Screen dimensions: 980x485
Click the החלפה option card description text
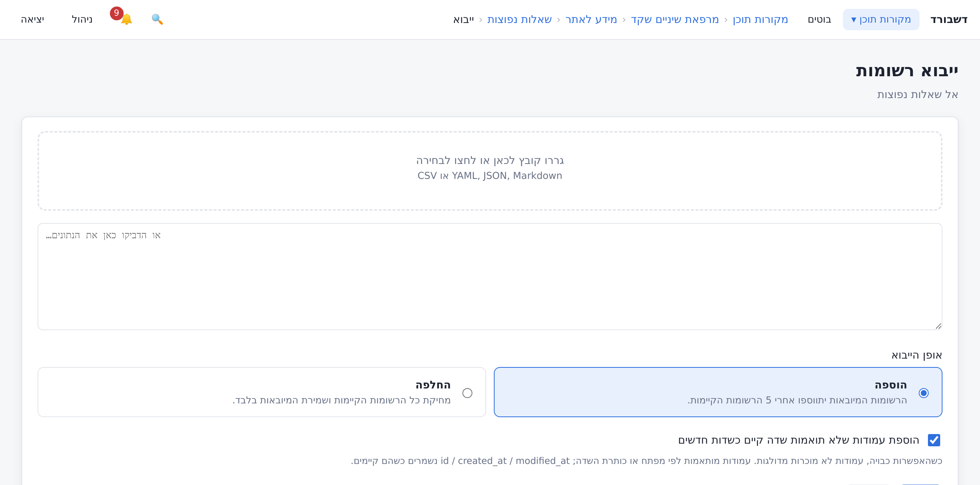click(x=341, y=400)
